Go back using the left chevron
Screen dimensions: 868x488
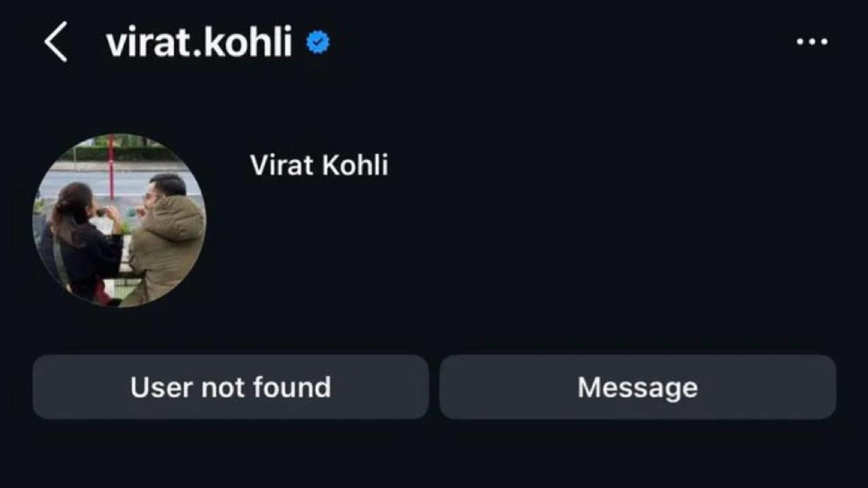tap(56, 42)
